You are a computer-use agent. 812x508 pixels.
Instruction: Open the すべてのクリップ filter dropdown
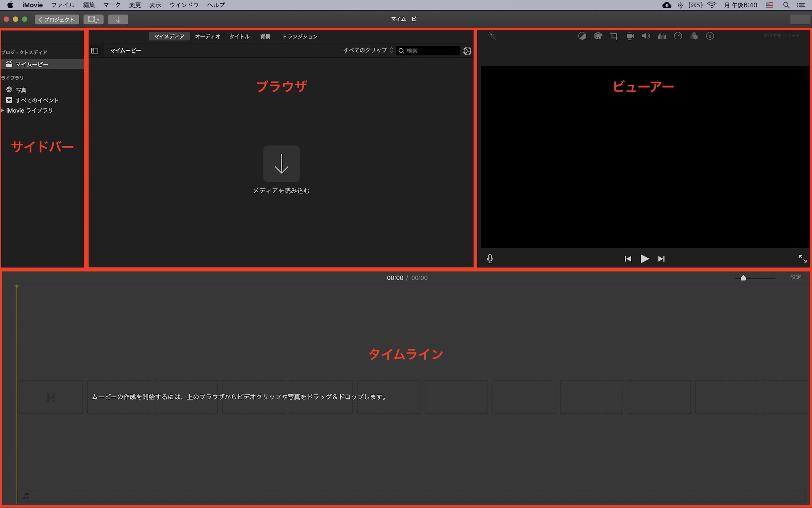[368, 50]
